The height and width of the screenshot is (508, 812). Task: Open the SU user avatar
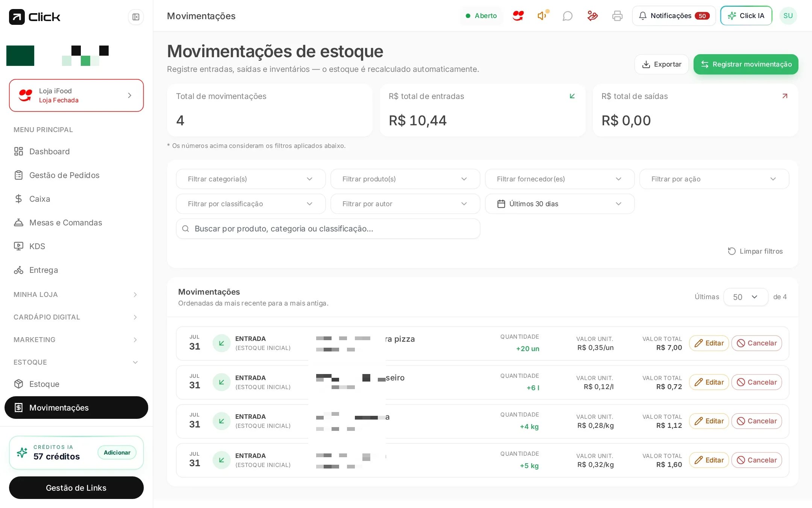pos(788,16)
